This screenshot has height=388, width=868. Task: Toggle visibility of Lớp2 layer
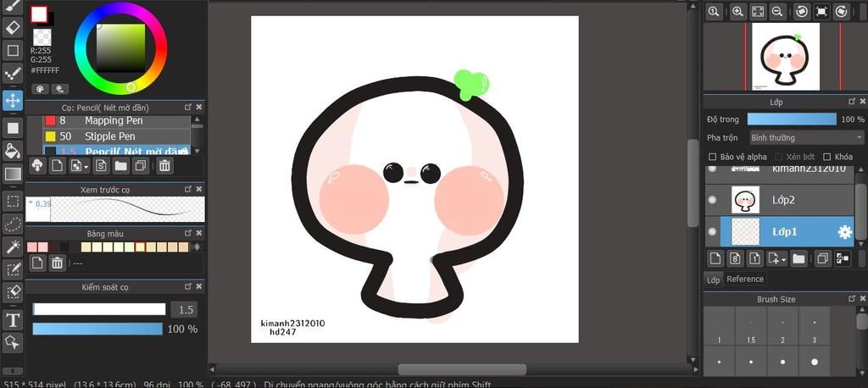712,200
